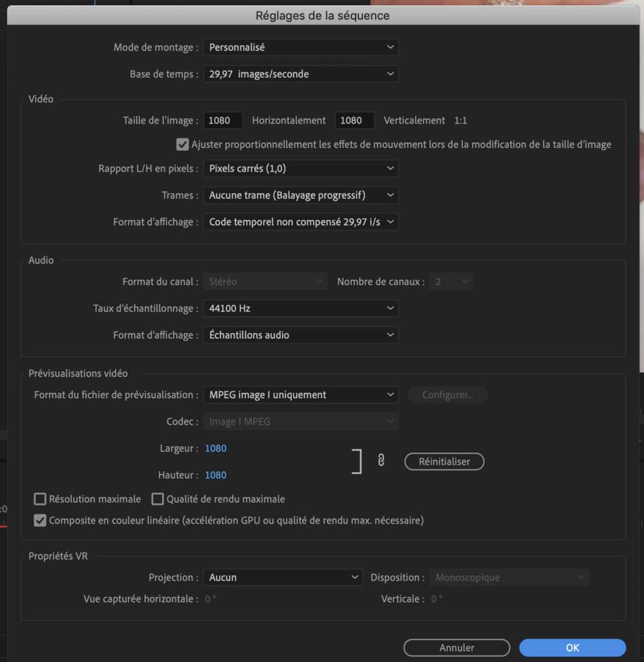Enable Qualité de rendu maximale

(x=157, y=498)
